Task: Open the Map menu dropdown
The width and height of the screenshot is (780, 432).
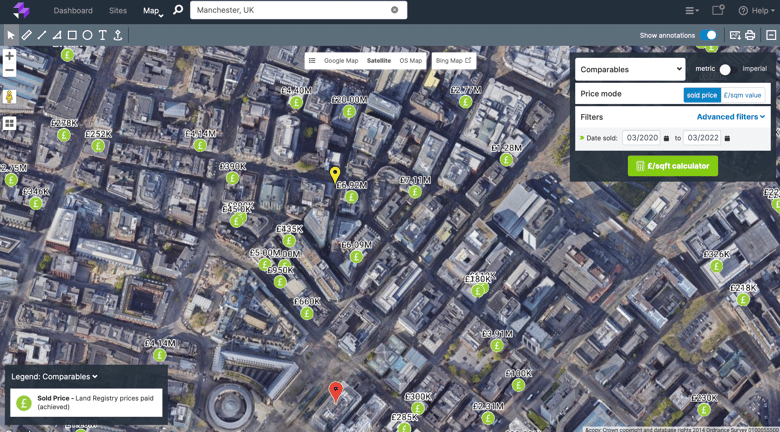Action: pos(153,10)
